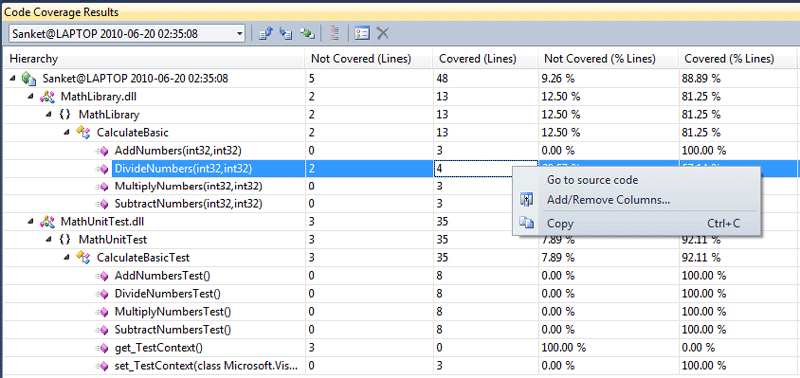This screenshot has height=378, width=800.
Task: Toggle Show Code Coverage Coloring icon
Action: (335, 34)
